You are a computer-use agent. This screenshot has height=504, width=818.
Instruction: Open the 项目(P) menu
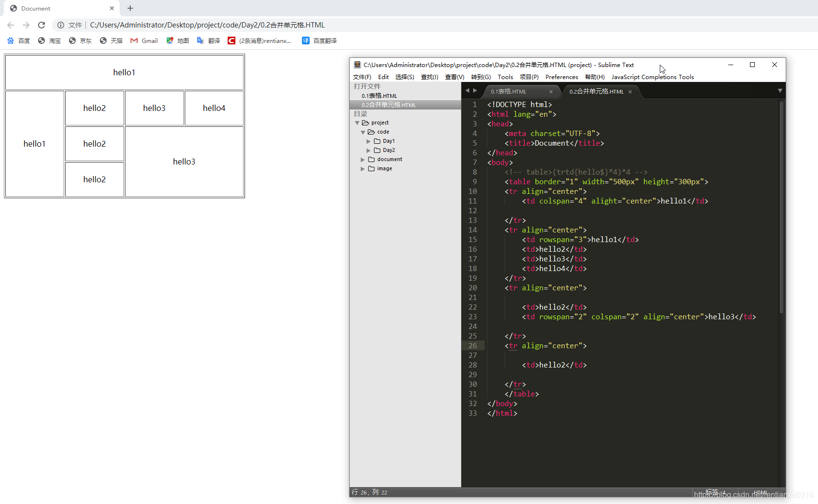pos(529,77)
